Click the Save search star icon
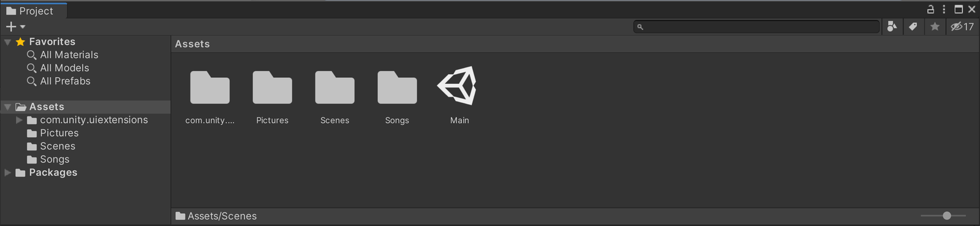The width and height of the screenshot is (980, 226). pyautogui.click(x=935, y=26)
